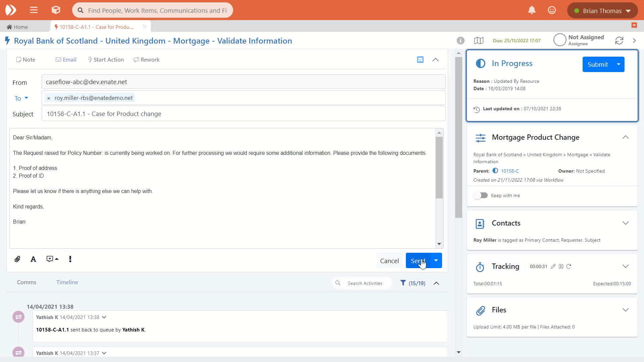Toggle the Keep with me switch
644x362 pixels.
(480, 195)
